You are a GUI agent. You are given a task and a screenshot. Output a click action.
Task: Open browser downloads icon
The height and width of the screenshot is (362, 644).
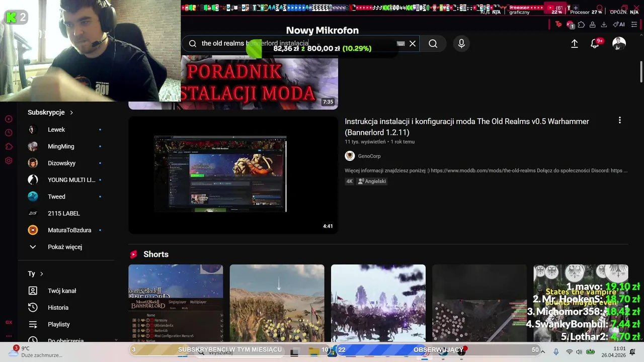click(604, 24)
